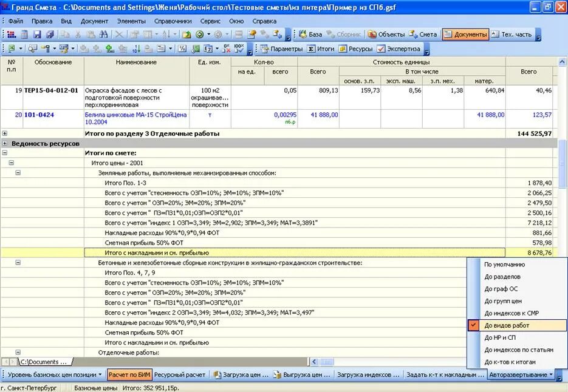The image size is (568, 392).
Task: Open the Элементы menu
Action: [131, 21]
